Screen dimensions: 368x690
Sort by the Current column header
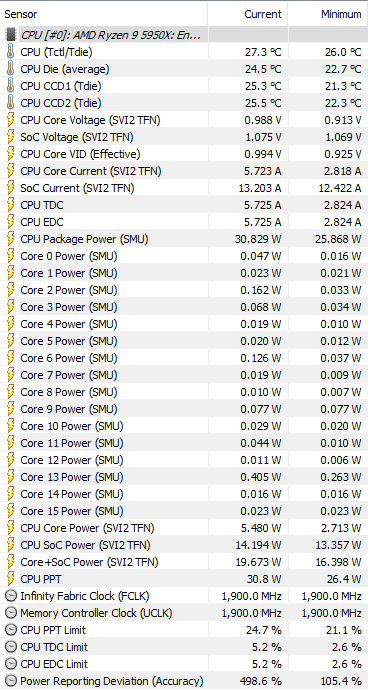[x=248, y=14]
